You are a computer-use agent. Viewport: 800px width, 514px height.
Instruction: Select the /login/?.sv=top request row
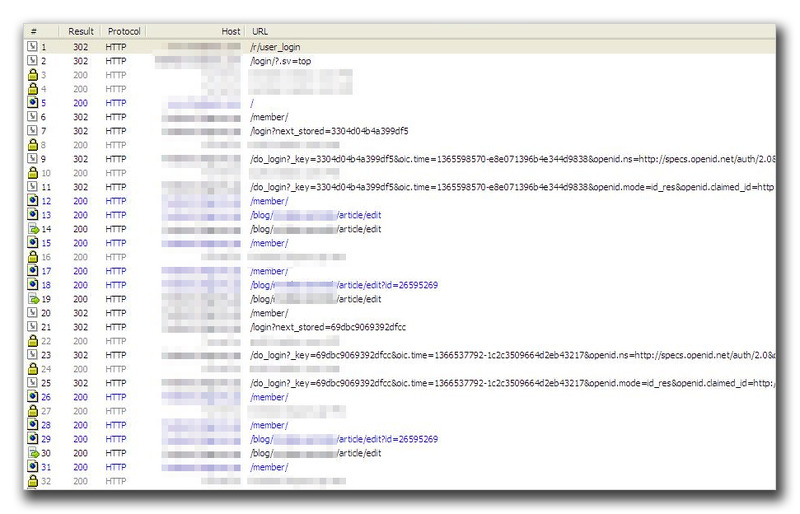tap(279, 61)
